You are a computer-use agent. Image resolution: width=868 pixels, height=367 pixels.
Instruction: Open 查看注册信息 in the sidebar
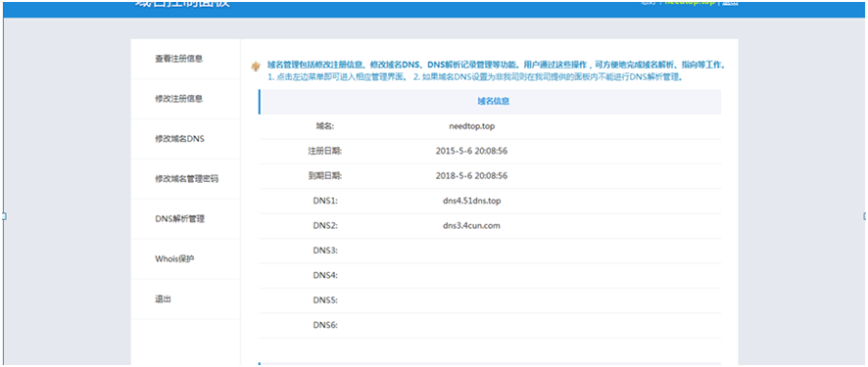click(x=179, y=59)
